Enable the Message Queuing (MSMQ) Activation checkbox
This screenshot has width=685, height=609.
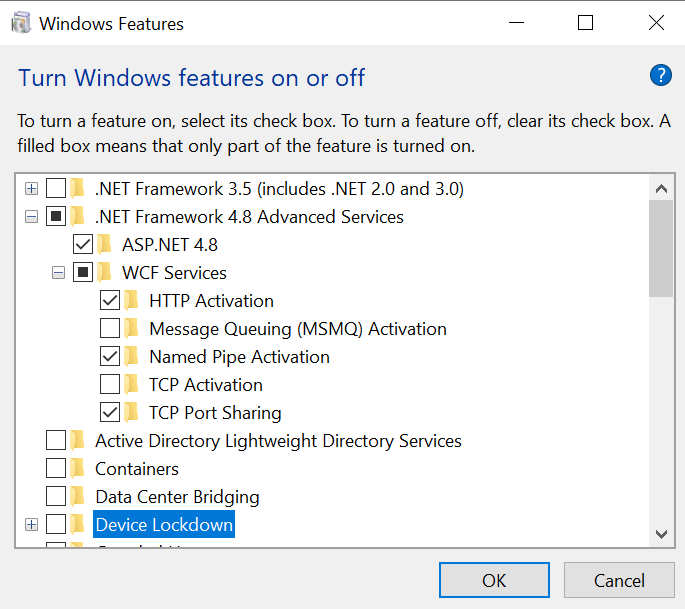point(110,329)
